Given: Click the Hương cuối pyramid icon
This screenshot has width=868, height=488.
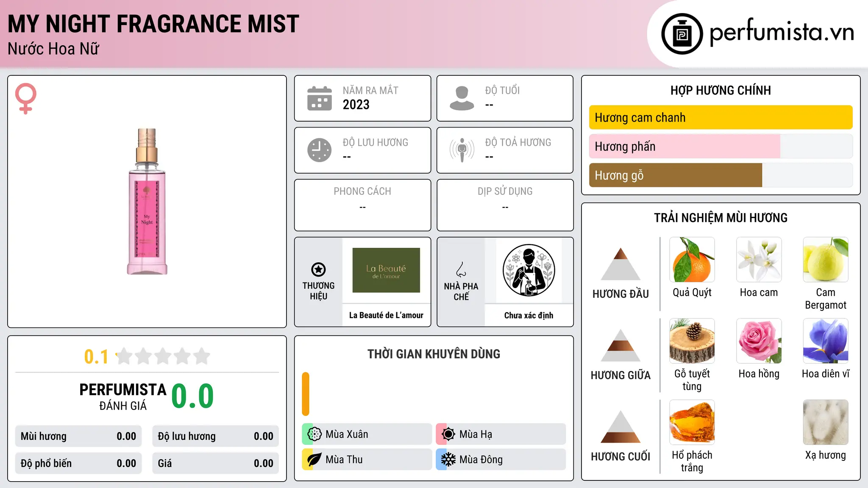Looking at the screenshot, I should pos(620,427).
